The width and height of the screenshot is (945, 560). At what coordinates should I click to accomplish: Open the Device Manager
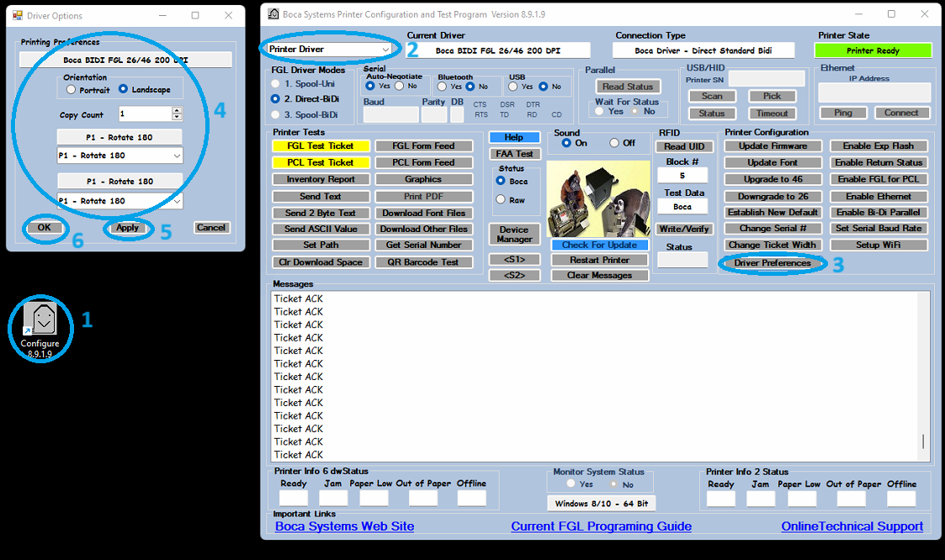[514, 235]
